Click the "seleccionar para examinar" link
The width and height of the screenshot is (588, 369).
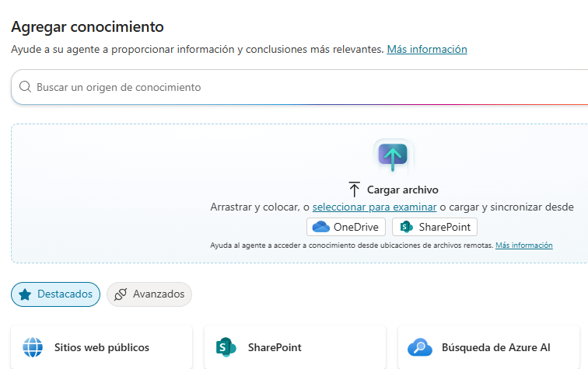374,207
